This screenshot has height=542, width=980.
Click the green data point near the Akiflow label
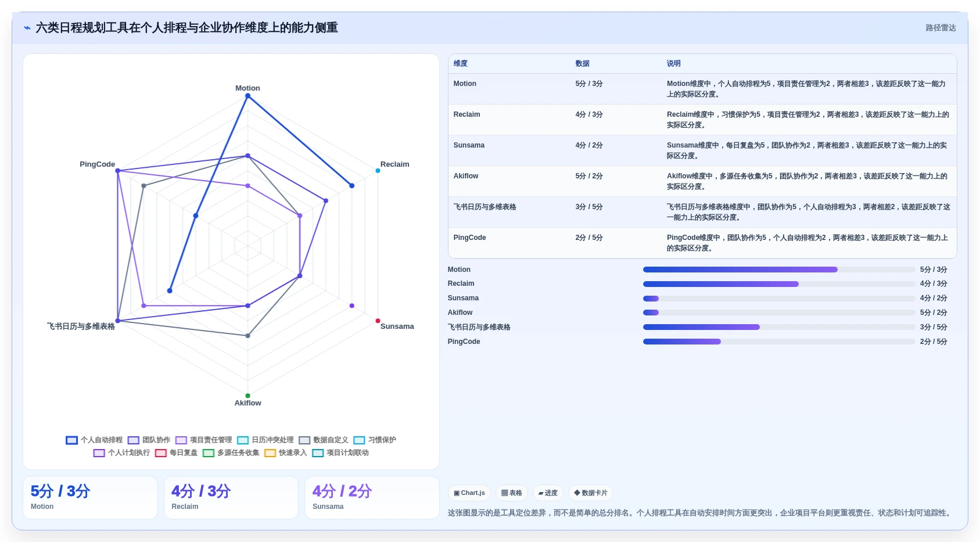point(247,396)
